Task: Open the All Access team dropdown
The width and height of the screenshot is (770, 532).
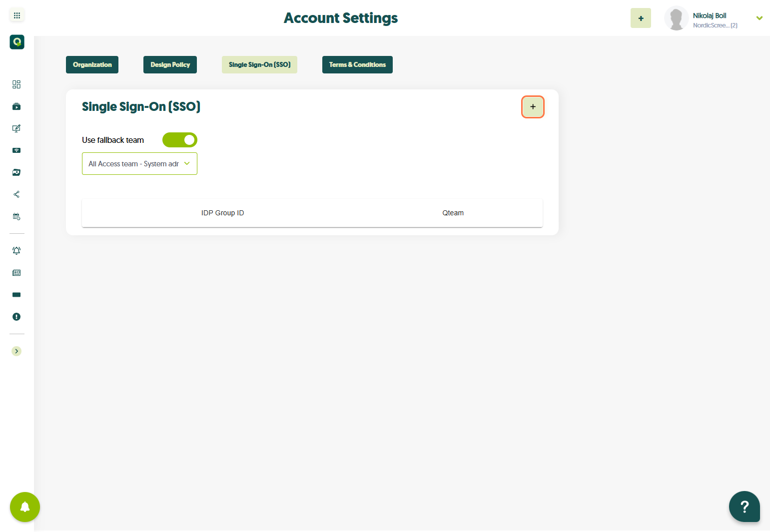Action: 139,164
